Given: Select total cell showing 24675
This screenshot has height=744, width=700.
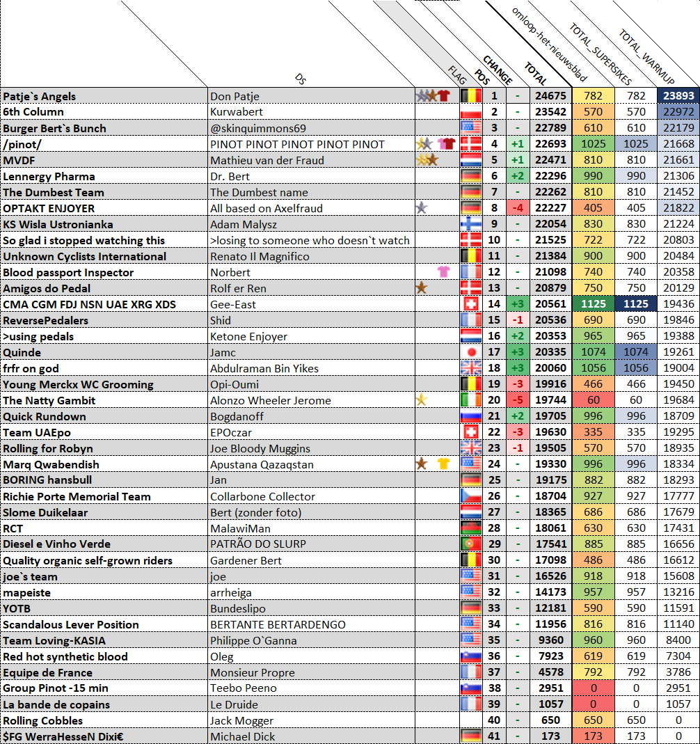Looking at the screenshot, I should pyautogui.click(x=550, y=96).
